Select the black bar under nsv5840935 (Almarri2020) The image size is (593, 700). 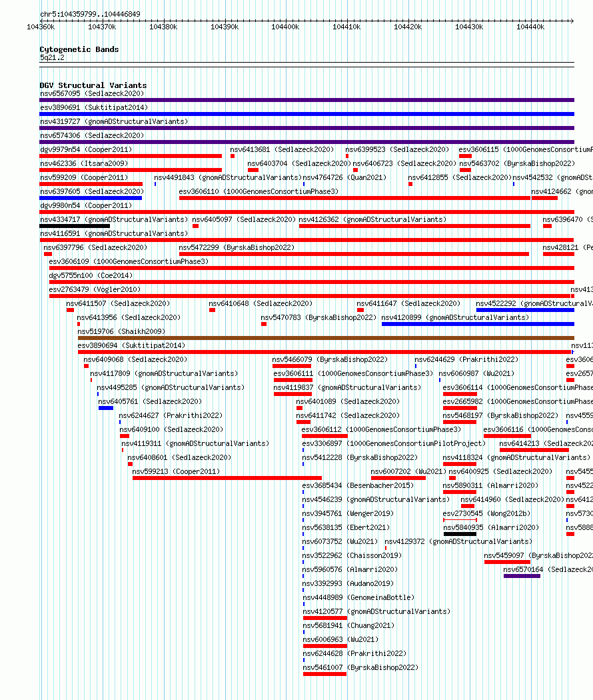460,534
